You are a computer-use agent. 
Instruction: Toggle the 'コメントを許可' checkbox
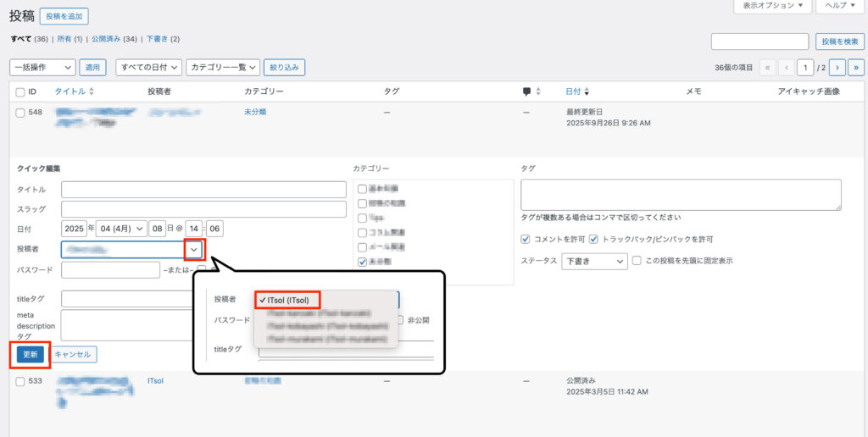[x=526, y=239]
